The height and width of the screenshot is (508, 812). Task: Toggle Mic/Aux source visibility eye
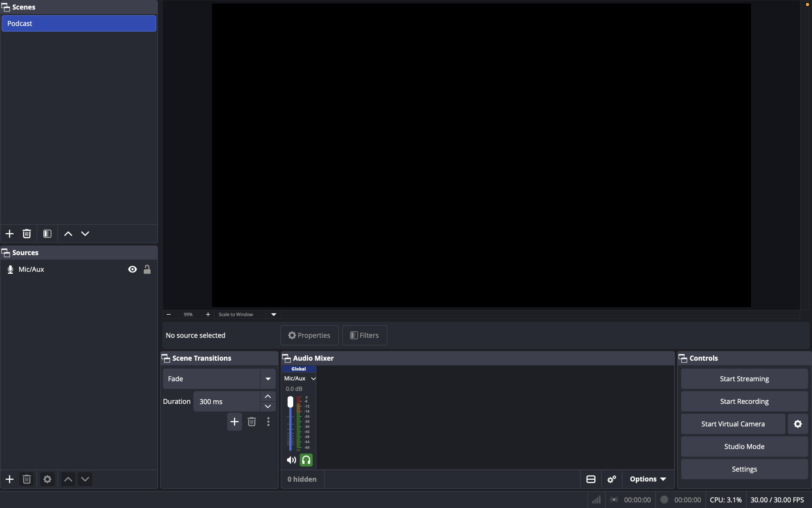pos(133,270)
